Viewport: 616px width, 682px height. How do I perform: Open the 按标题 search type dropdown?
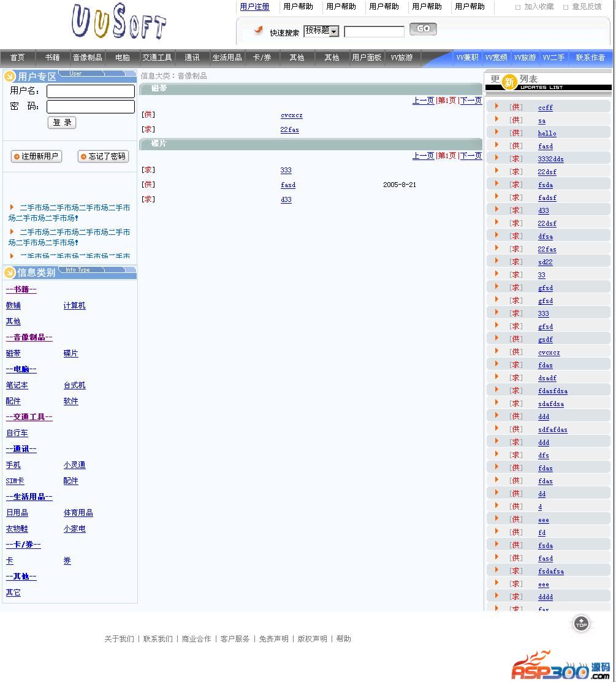(x=322, y=31)
